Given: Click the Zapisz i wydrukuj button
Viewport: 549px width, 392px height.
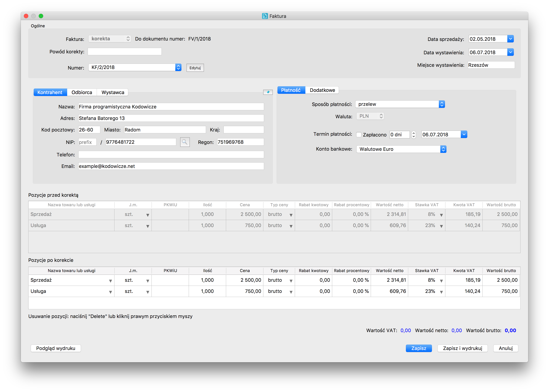Looking at the screenshot, I should [462, 348].
